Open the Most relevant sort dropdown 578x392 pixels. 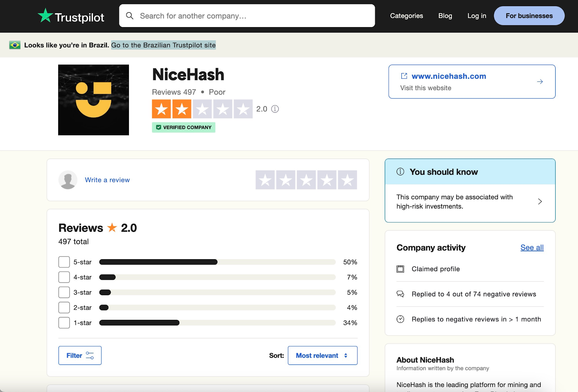coord(323,356)
